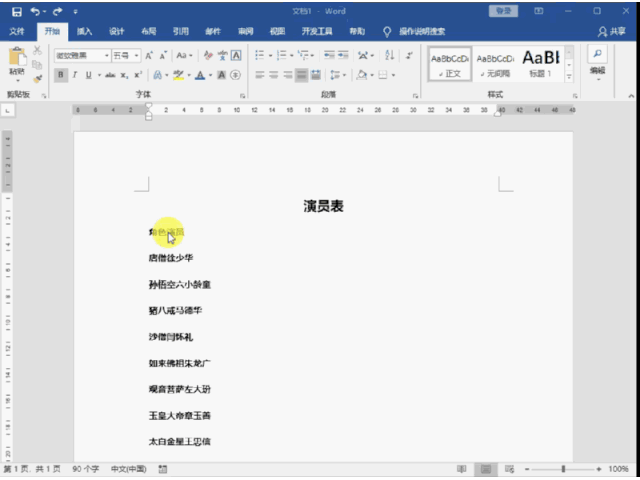Viewport: 640px width, 480px height.
Task: Select the 正文 style
Action: pyautogui.click(x=450, y=64)
